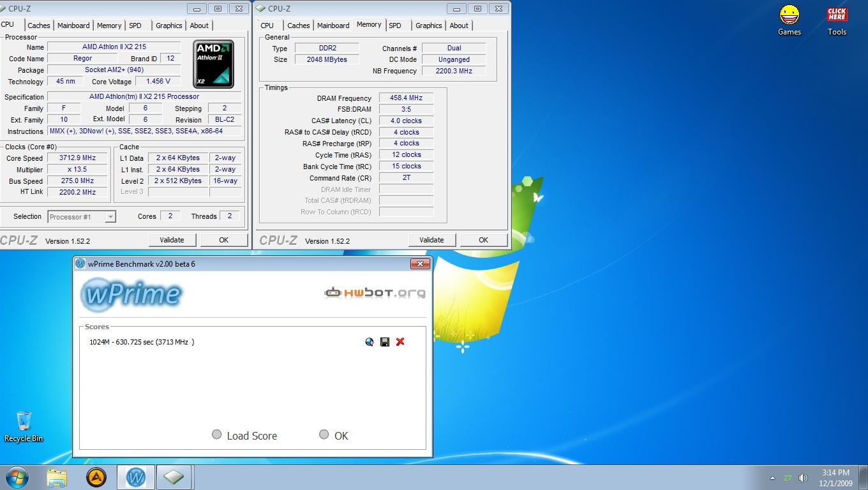Close the wPrime Benchmark window
The width and height of the screenshot is (868, 490).
click(x=419, y=264)
